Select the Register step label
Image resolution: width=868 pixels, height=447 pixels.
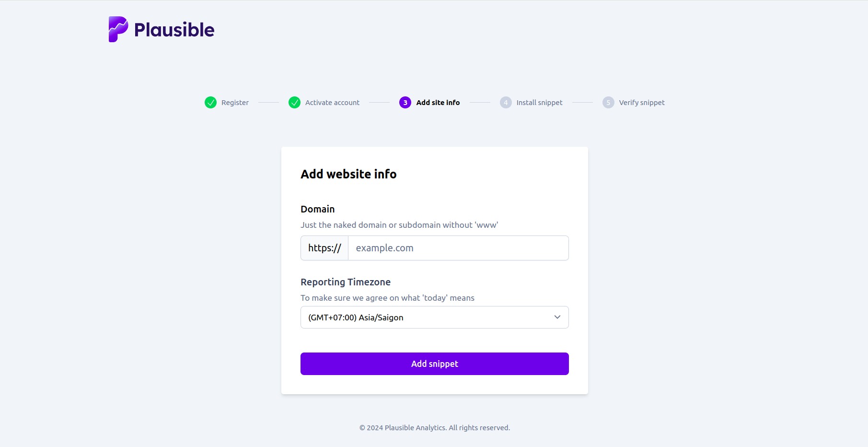point(235,103)
